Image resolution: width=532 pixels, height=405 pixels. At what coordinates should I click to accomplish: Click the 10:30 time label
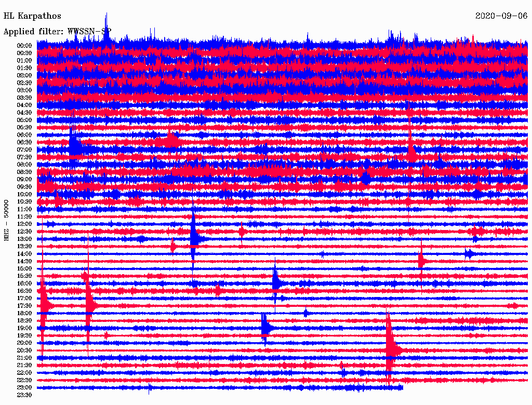click(24, 202)
